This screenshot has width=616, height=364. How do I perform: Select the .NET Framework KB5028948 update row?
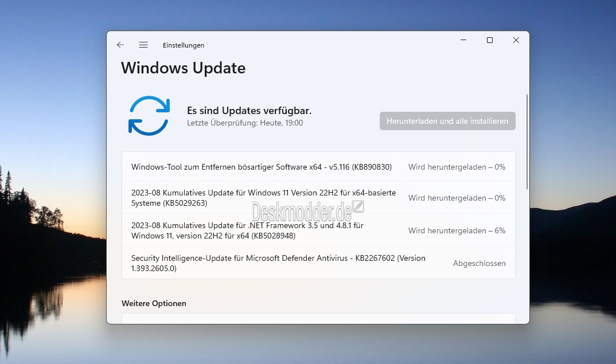point(318,230)
